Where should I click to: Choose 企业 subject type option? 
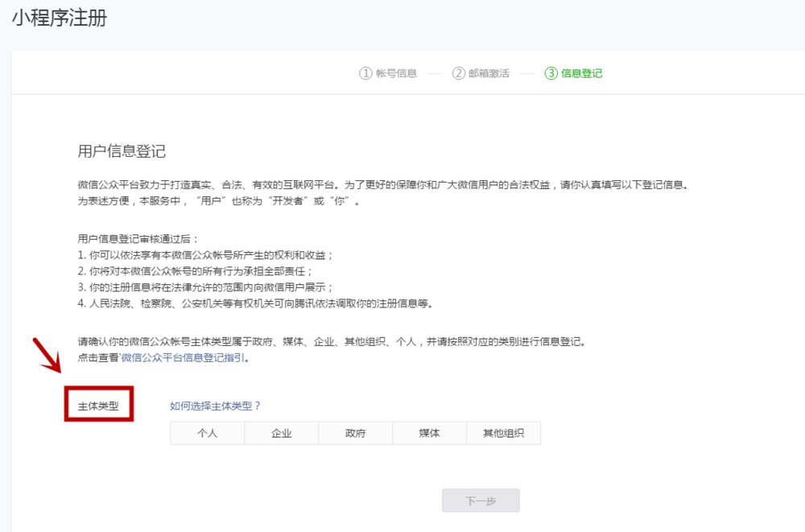click(x=281, y=433)
